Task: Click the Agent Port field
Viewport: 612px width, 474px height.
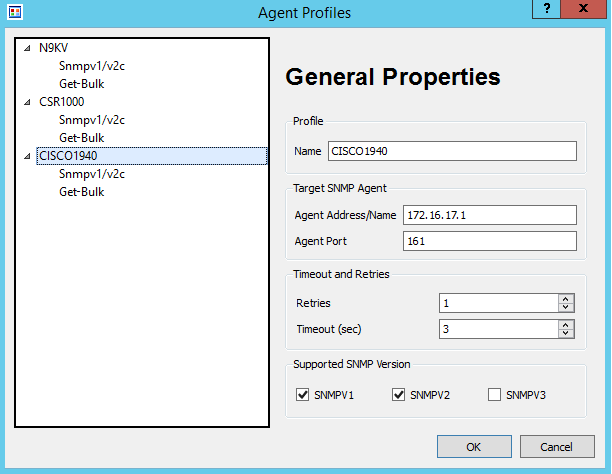Action: point(489,241)
